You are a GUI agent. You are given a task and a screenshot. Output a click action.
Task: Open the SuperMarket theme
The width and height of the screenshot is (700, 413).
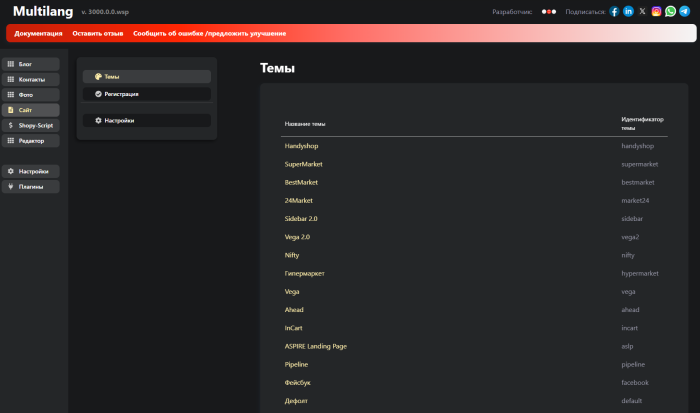[304, 164]
